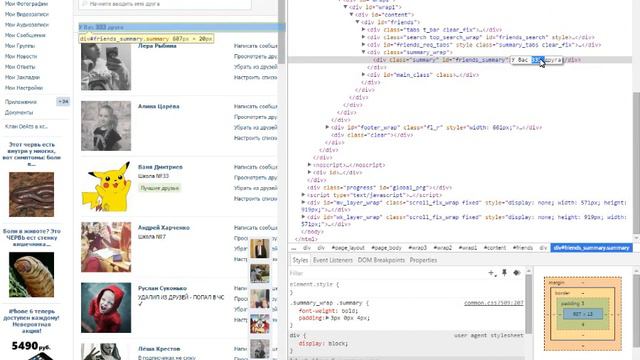The image size is (640, 360).
Task: Open Мои Аудиозаписи in the left menu
Action: point(27,25)
